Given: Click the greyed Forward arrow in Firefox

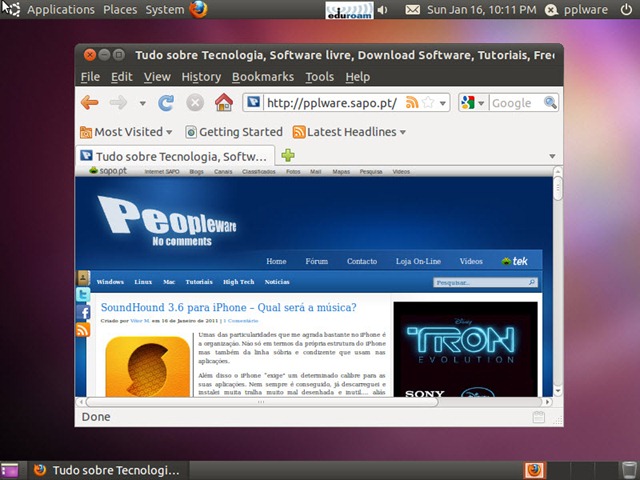Looking at the screenshot, I should point(118,102).
